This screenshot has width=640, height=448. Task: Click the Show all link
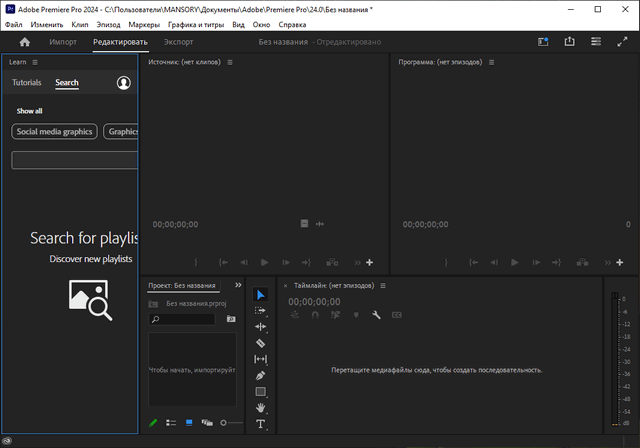point(30,111)
